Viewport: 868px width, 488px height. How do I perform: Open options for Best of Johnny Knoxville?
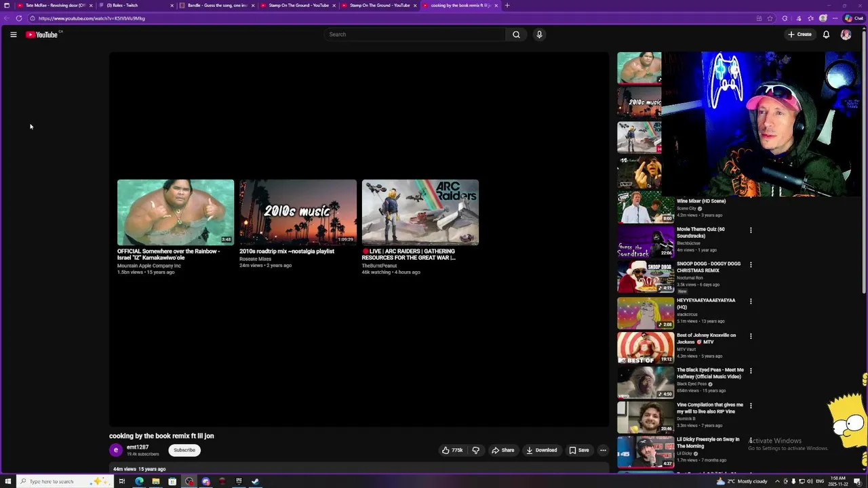click(751, 336)
